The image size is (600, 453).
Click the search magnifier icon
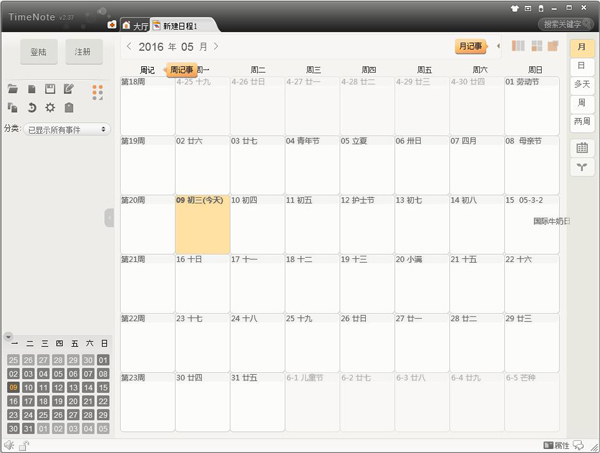587,24
